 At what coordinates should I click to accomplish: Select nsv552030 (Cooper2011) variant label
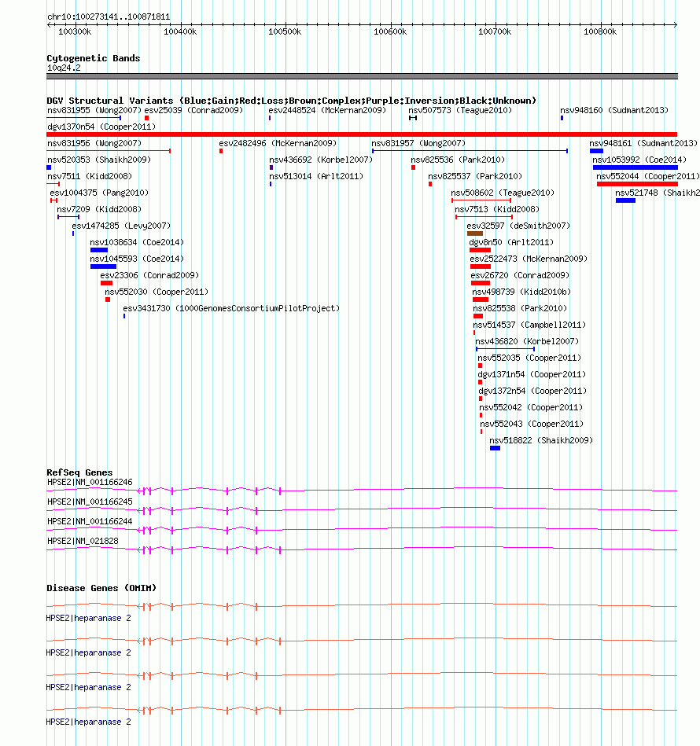coord(157,292)
